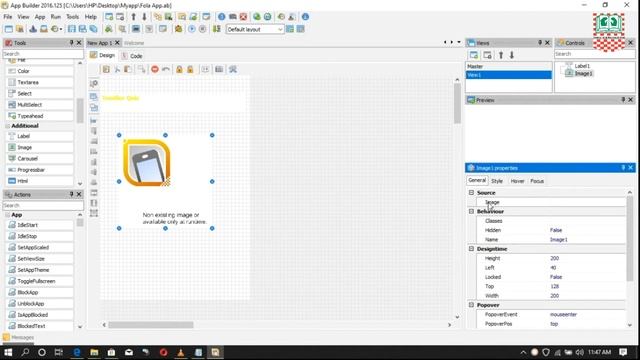This screenshot has width=640, height=360.
Task: Click the layout icon right of Default layout box
Action: coord(290,29)
